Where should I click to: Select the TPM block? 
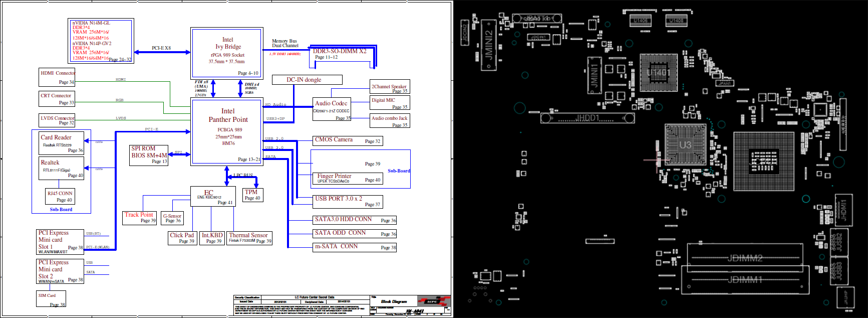(x=252, y=195)
